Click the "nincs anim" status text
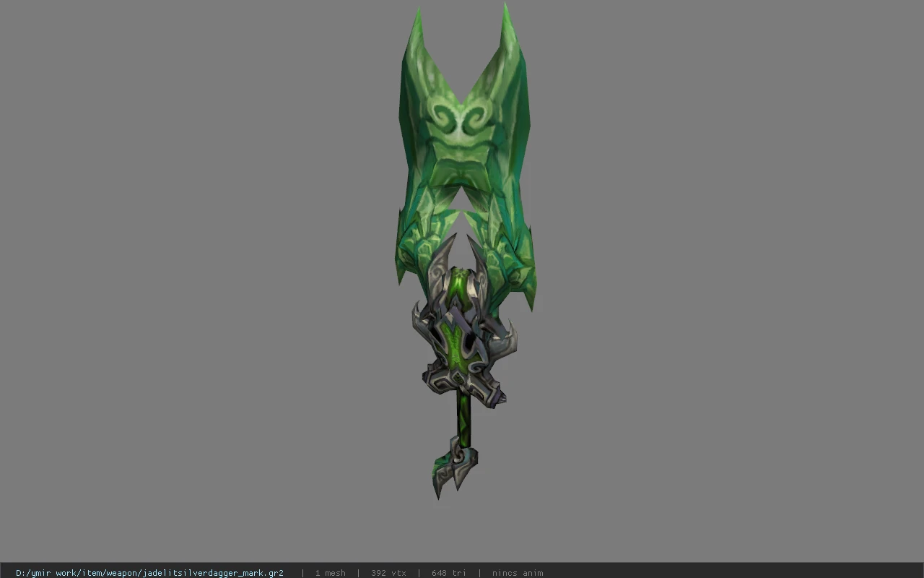924x578 pixels. (518, 573)
